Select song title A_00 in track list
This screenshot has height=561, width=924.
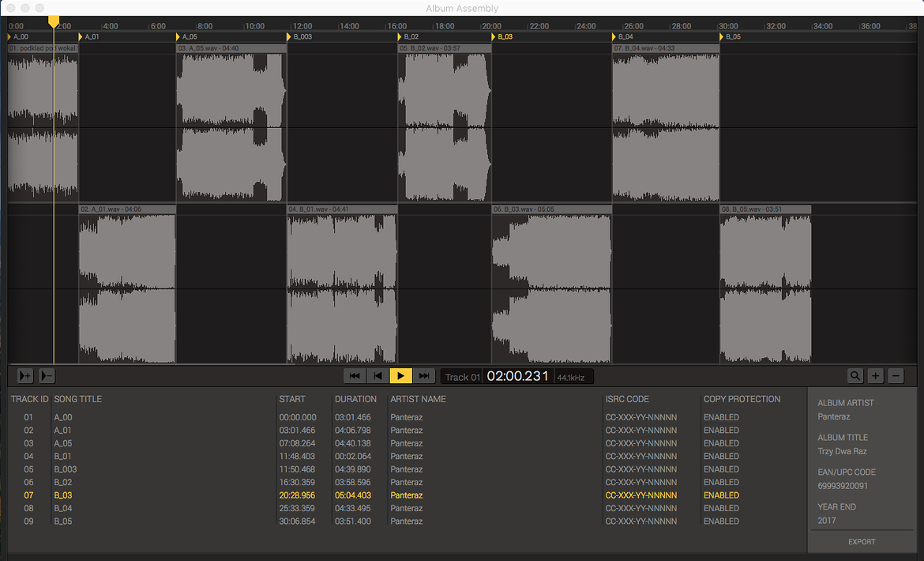coord(63,417)
